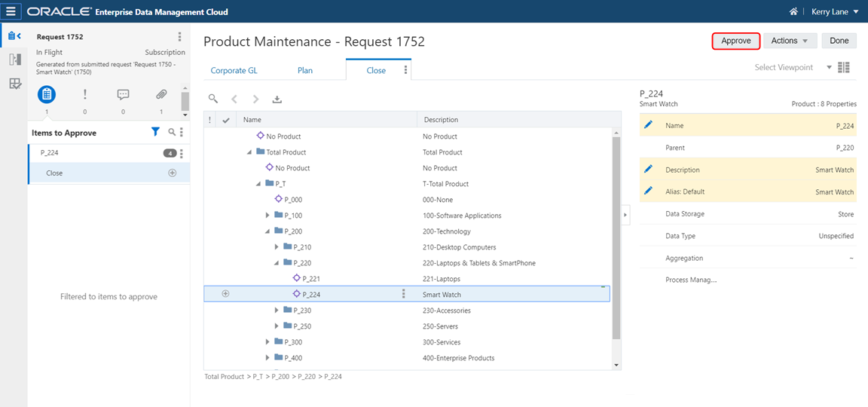
Task: Click the Name column header
Action: (326, 120)
